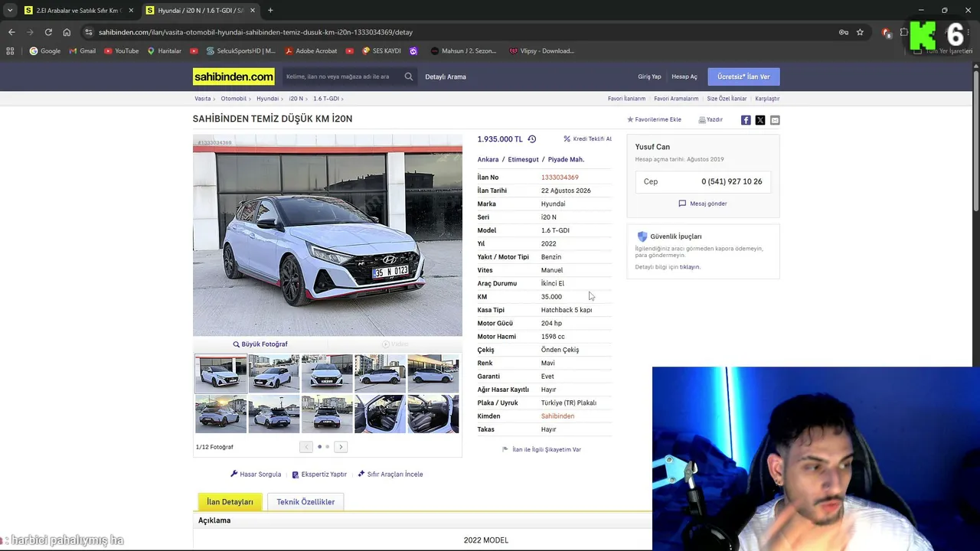Open the browser tab search dropdown
The image size is (980, 551).
10,11
